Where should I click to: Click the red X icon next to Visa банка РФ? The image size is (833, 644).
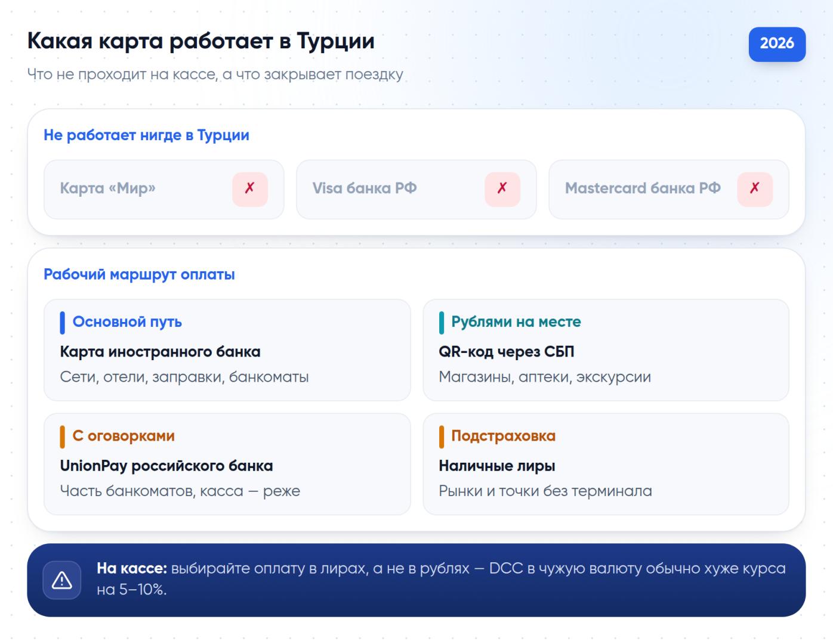point(502,189)
